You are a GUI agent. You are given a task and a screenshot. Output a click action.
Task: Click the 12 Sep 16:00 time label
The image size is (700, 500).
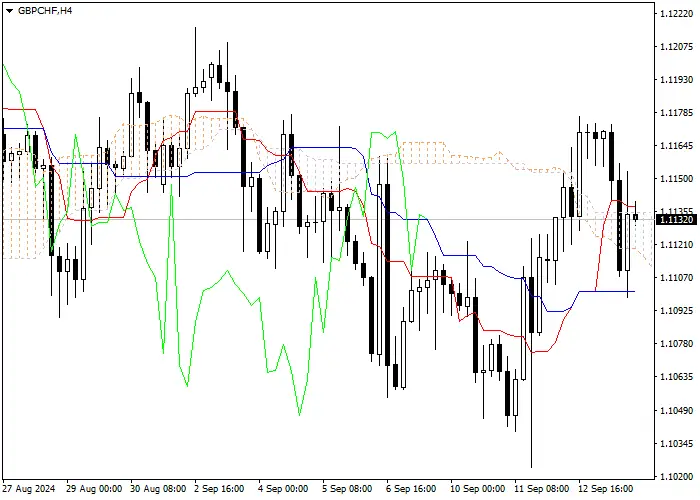coord(606,489)
